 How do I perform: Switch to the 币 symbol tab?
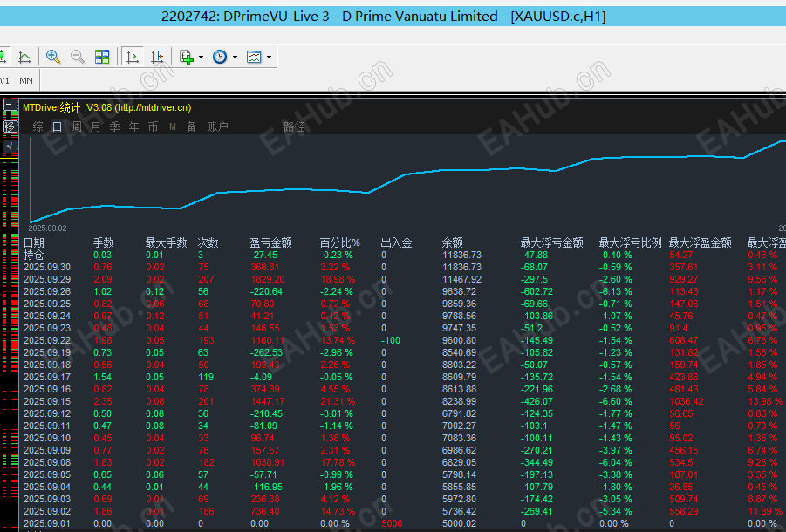coord(153,126)
